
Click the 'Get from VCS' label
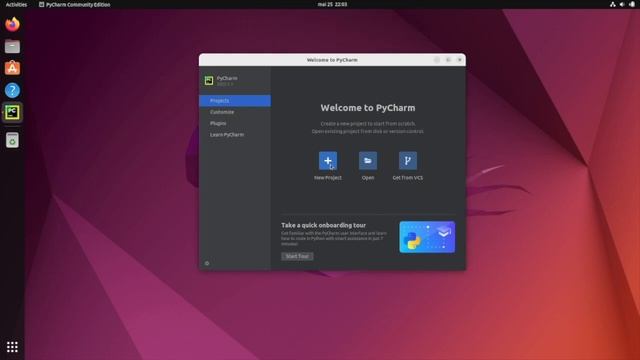[x=408, y=178]
